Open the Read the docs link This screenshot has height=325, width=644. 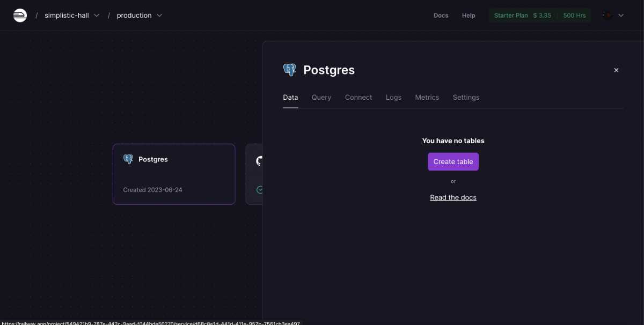click(453, 197)
